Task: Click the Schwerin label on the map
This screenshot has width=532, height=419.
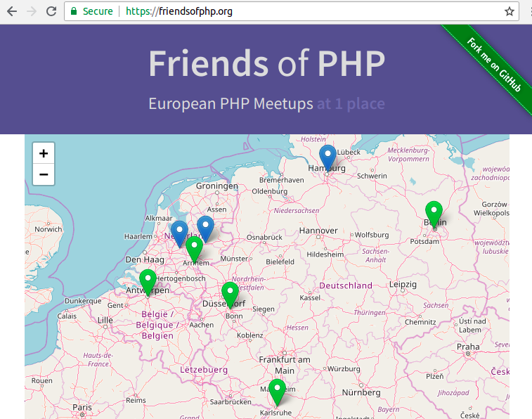Action: (x=372, y=176)
